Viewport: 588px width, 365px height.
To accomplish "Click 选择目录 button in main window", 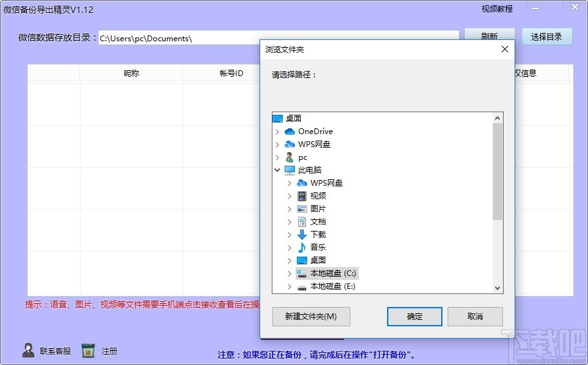I will [x=547, y=37].
